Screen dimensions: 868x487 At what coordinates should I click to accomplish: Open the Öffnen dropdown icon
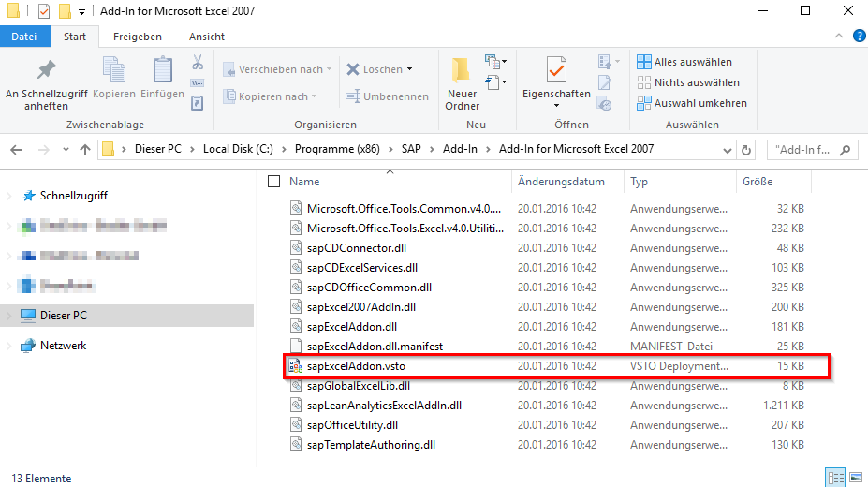(x=609, y=62)
